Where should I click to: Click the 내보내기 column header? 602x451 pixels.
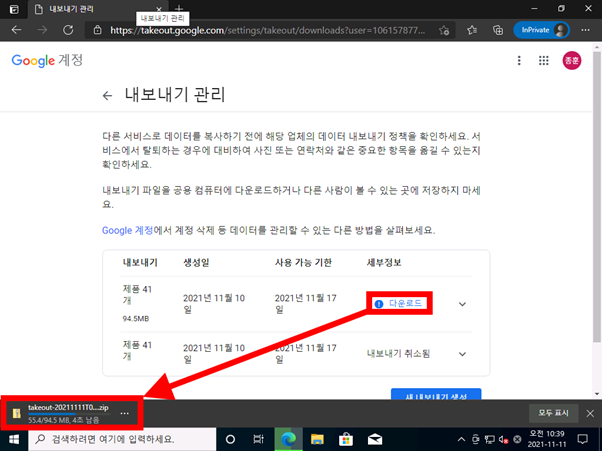[x=140, y=263]
